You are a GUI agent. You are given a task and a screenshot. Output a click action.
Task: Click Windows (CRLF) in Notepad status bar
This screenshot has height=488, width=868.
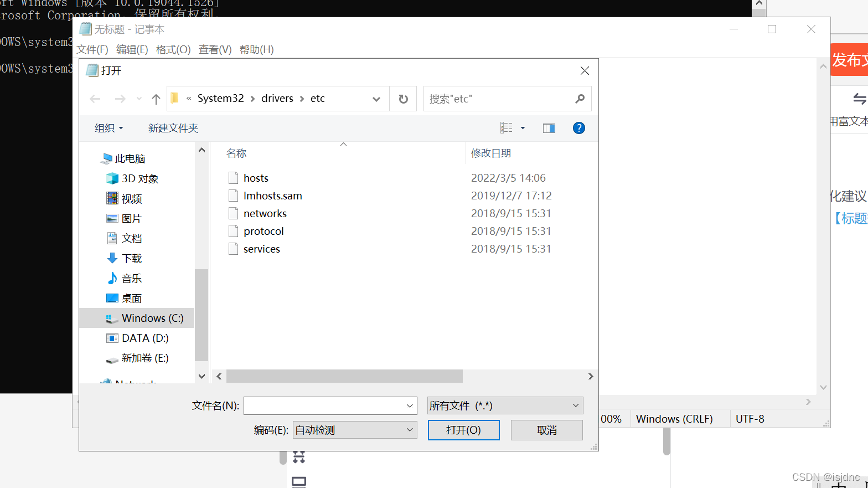pyautogui.click(x=674, y=419)
